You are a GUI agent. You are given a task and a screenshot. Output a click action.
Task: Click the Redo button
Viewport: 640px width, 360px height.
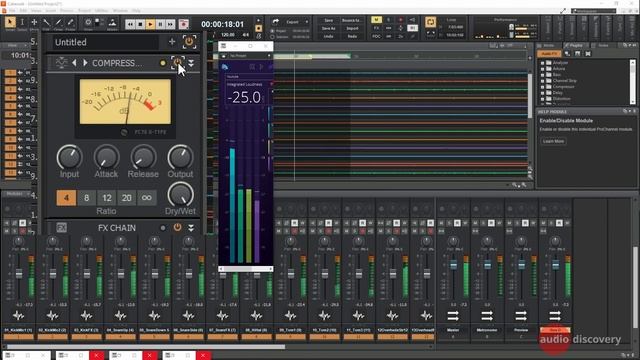click(352, 36)
